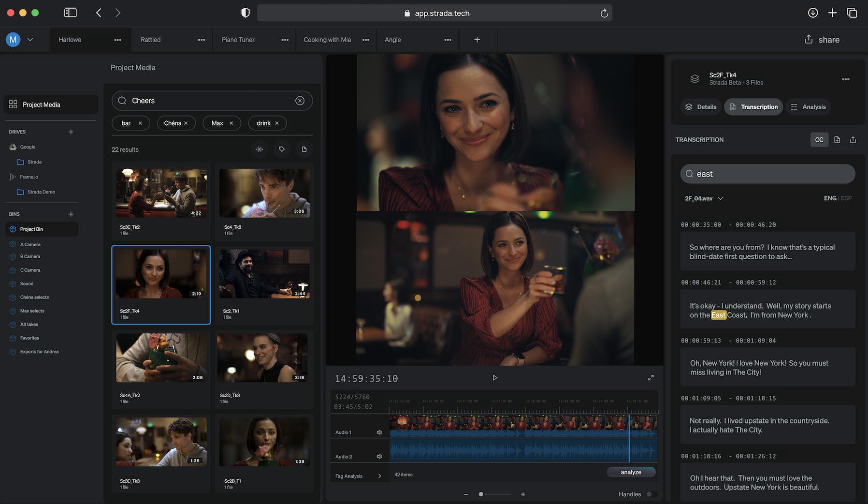Toggle the Handles switch
Image resolution: width=868 pixels, height=504 pixels.
coord(651,494)
